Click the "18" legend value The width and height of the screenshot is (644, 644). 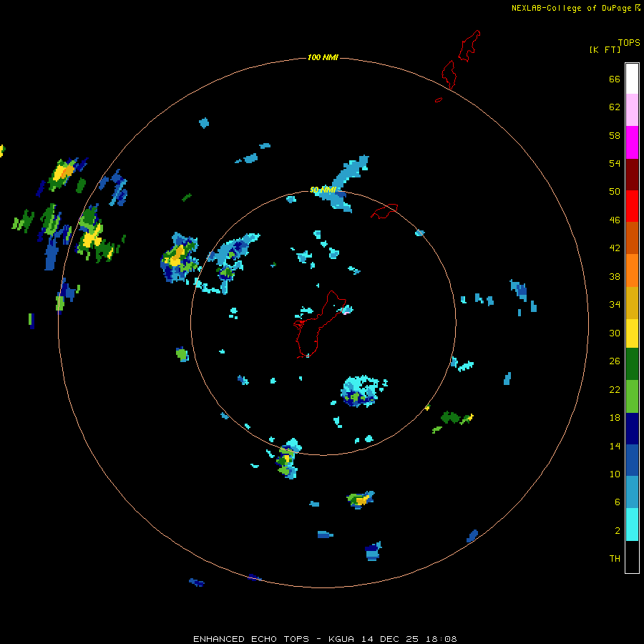pyautogui.click(x=615, y=418)
